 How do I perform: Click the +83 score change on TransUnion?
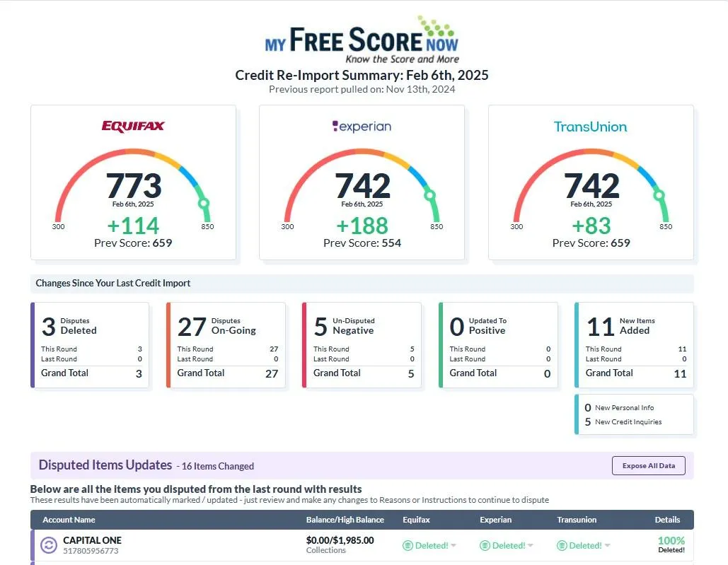(591, 226)
